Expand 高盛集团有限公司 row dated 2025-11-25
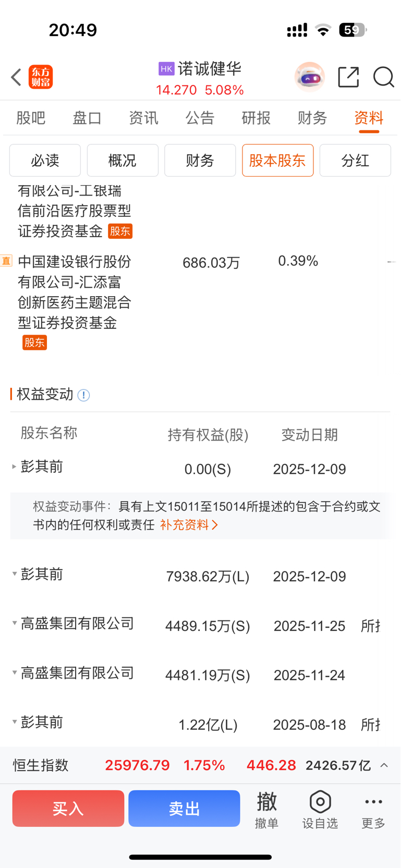 (x=15, y=623)
